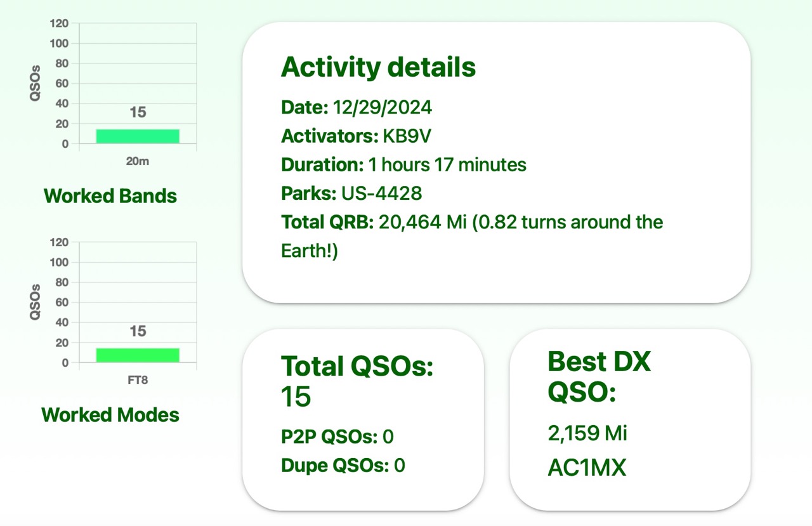This screenshot has height=526, width=812.
Task: Click the Activity details heading
Action: point(378,67)
